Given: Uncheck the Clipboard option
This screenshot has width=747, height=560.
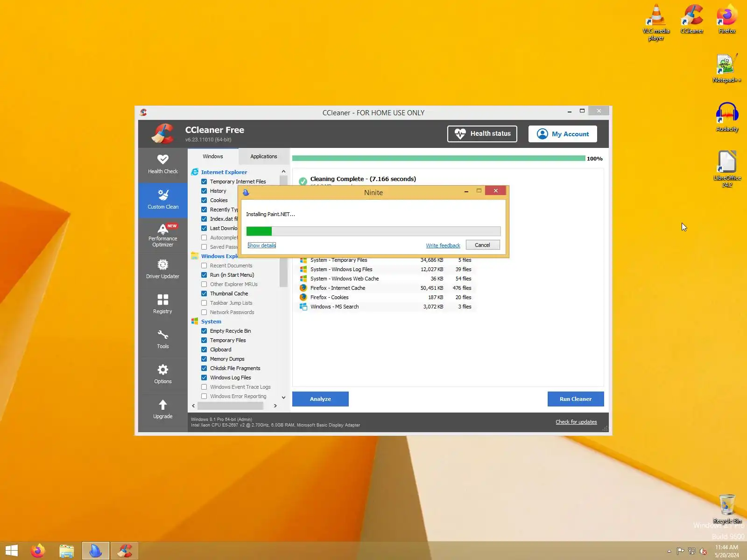Looking at the screenshot, I should (x=204, y=350).
